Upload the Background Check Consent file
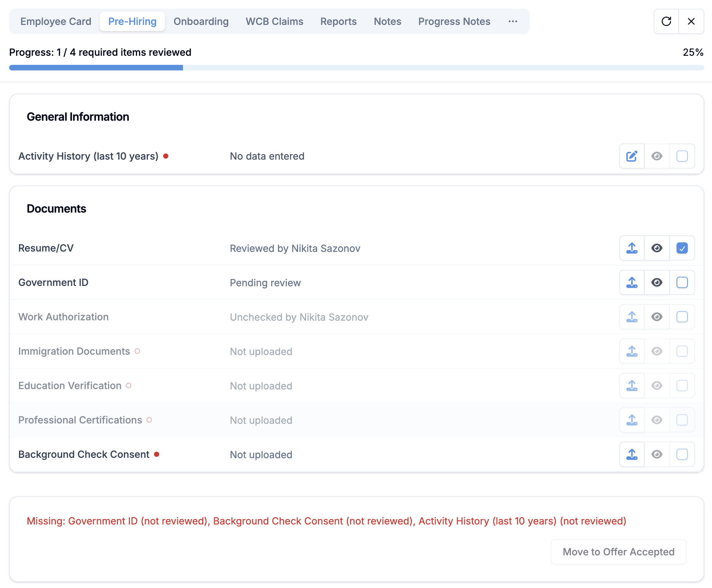Image resolution: width=712 pixels, height=588 pixels. [632, 454]
